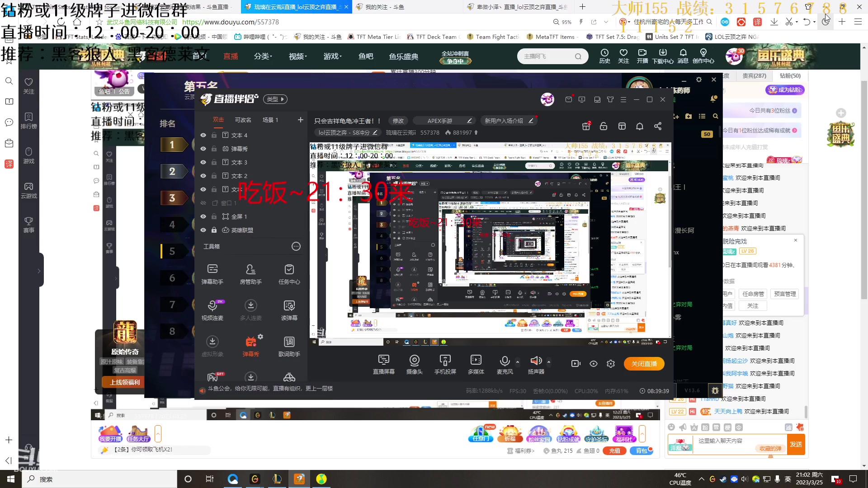Image resolution: width=868 pixels, height=488 pixels.
Task: Open 弹幕秀 settings gear
Action: click(x=260, y=337)
